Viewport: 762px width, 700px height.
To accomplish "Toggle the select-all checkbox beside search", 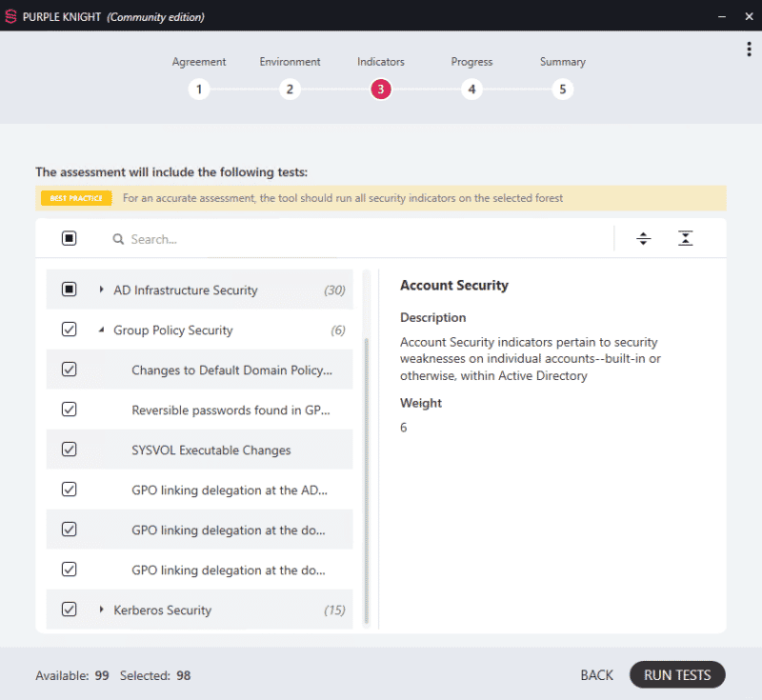I will click(x=70, y=239).
